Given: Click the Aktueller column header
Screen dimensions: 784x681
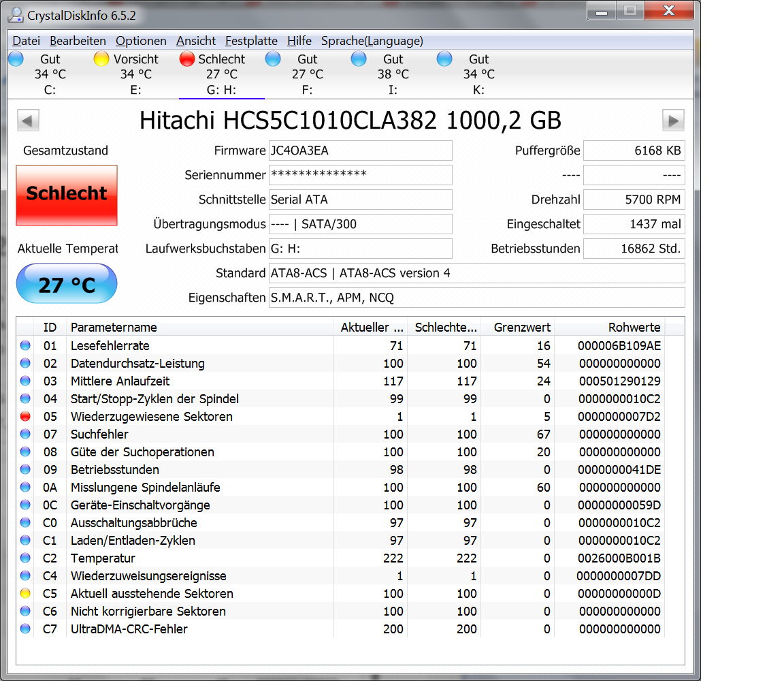Looking at the screenshot, I should (x=370, y=328).
